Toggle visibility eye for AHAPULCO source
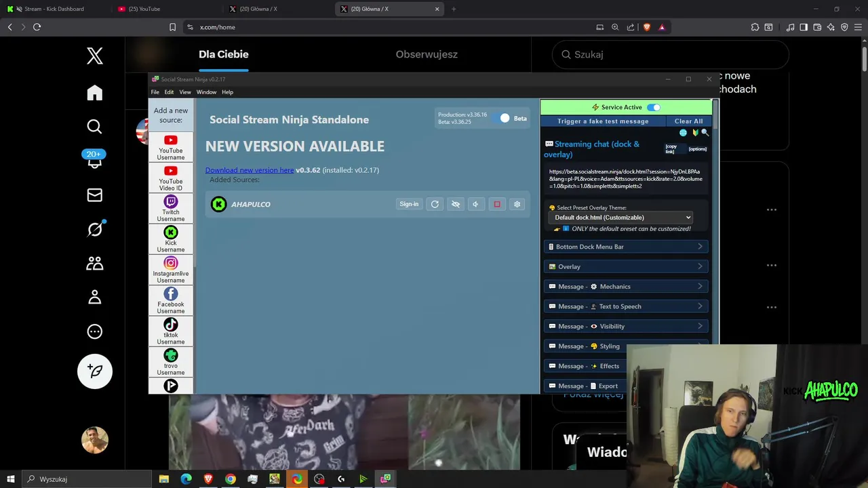Viewport: 868px width, 488px height. tap(456, 204)
